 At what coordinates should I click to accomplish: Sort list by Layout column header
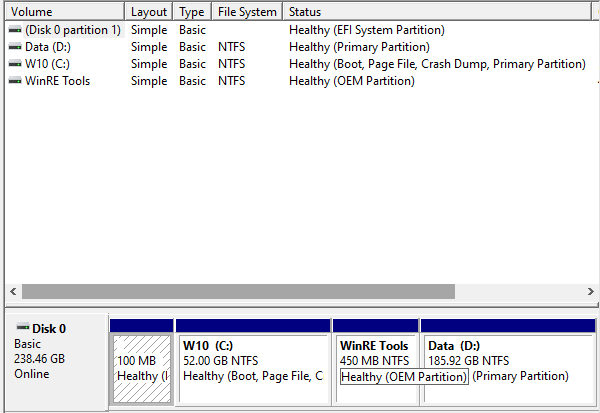[x=149, y=11]
